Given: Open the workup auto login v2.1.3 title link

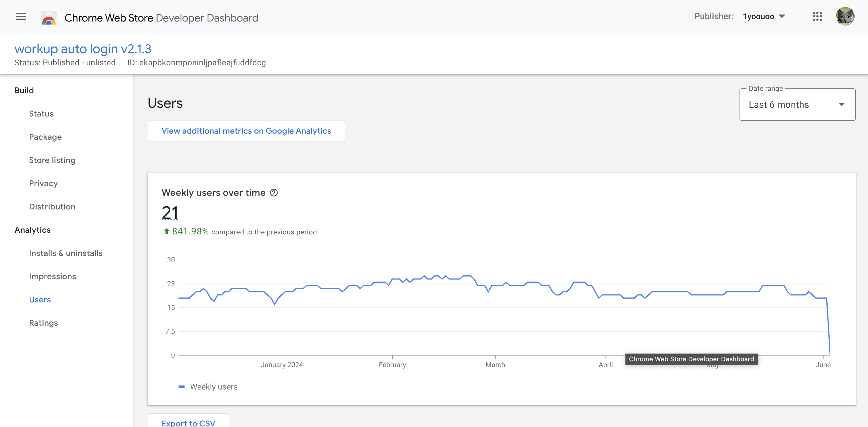Looking at the screenshot, I should [x=83, y=49].
